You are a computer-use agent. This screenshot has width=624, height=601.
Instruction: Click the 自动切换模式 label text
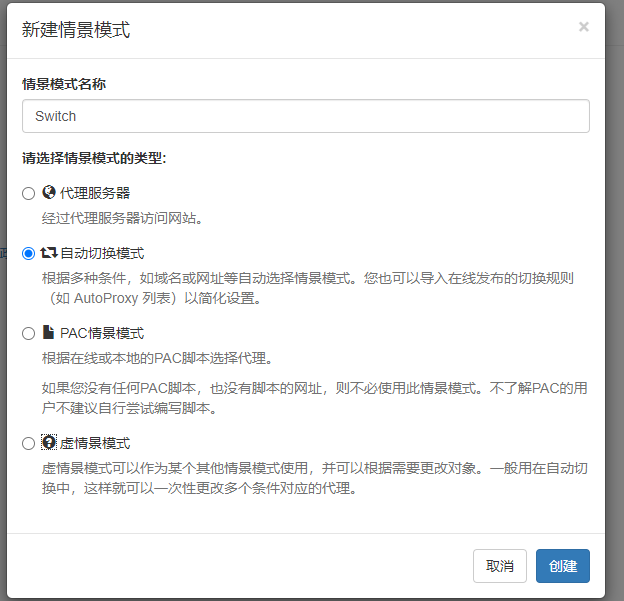pyautogui.click(x=102, y=253)
